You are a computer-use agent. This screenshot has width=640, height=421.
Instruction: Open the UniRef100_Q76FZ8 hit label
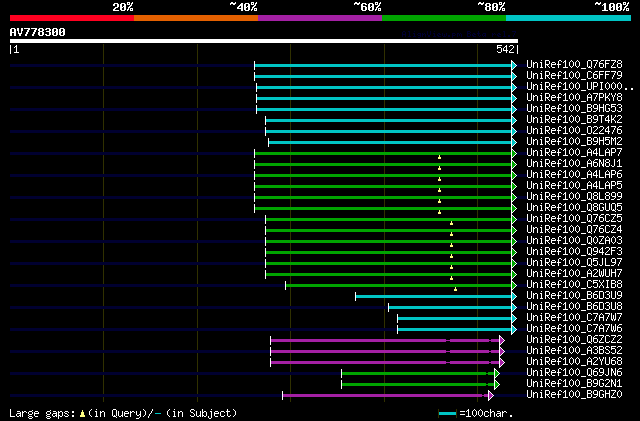(574, 65)
